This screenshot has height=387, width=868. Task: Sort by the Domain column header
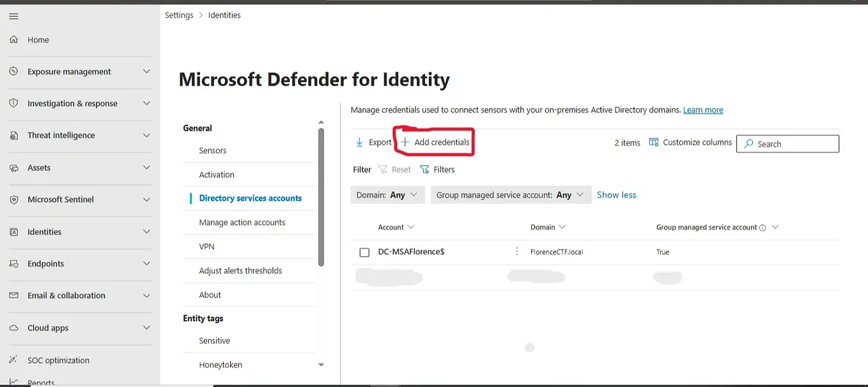[x=548, y=227]
